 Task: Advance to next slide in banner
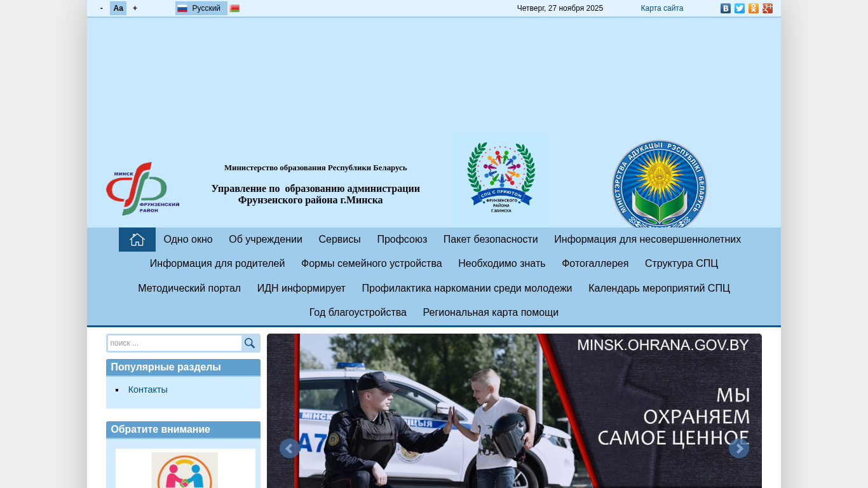coord(738,449)
